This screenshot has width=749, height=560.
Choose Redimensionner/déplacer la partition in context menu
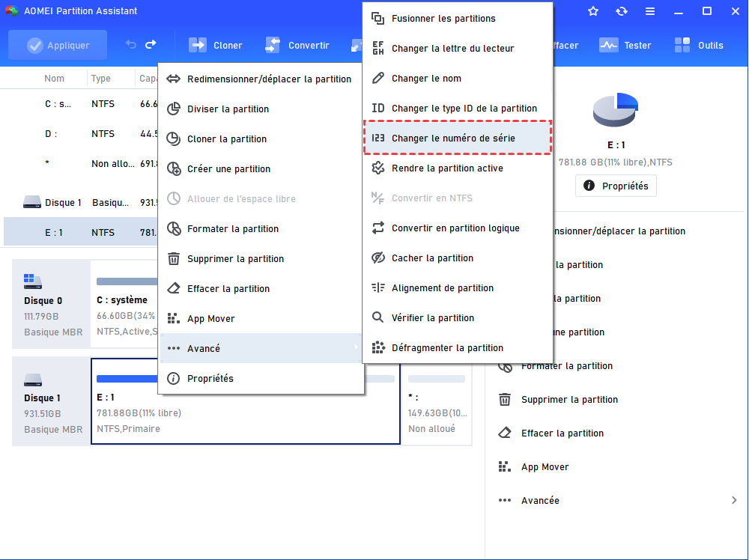261,79
